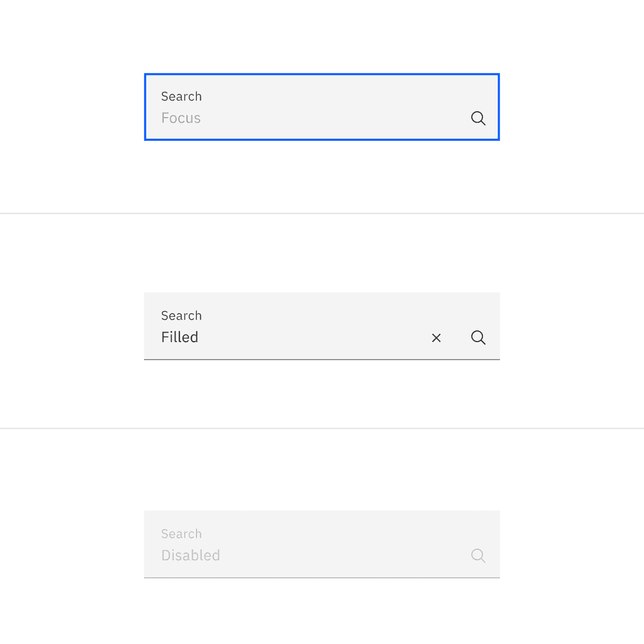Click the magnifier icon in the Filled search field
This screenshot has width=644, height=644.
[x=479, y=338]
